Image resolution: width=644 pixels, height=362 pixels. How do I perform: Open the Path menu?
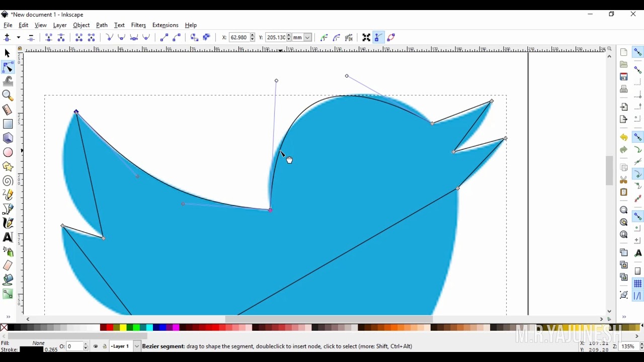pyautogui.click(x=102, y=25)
